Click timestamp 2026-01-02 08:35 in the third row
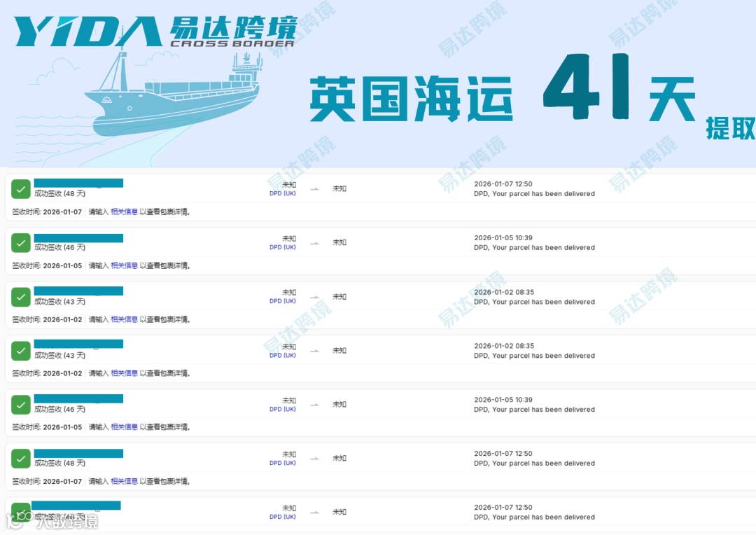The height and width of the screenshot is (535, 756). click(504, 292)
